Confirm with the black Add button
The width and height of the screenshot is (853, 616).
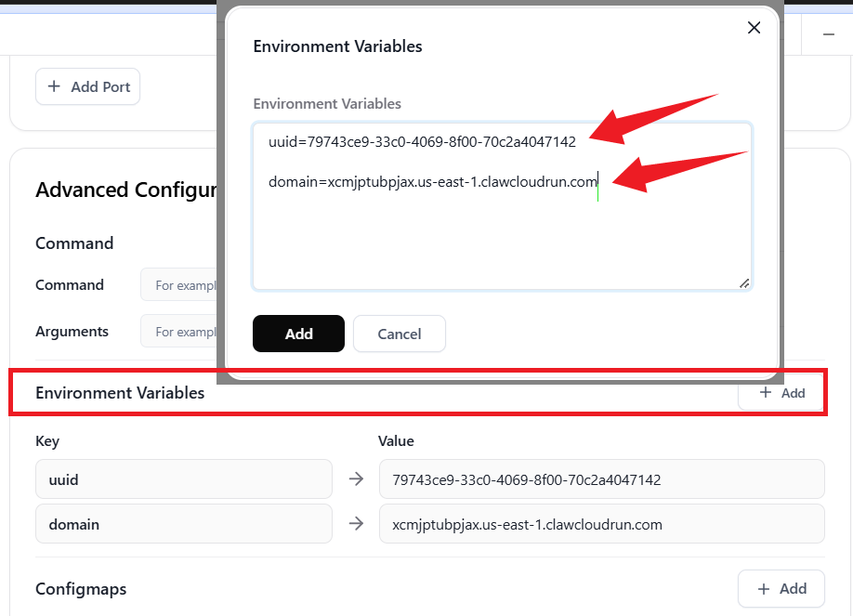(x=298, y=334)
